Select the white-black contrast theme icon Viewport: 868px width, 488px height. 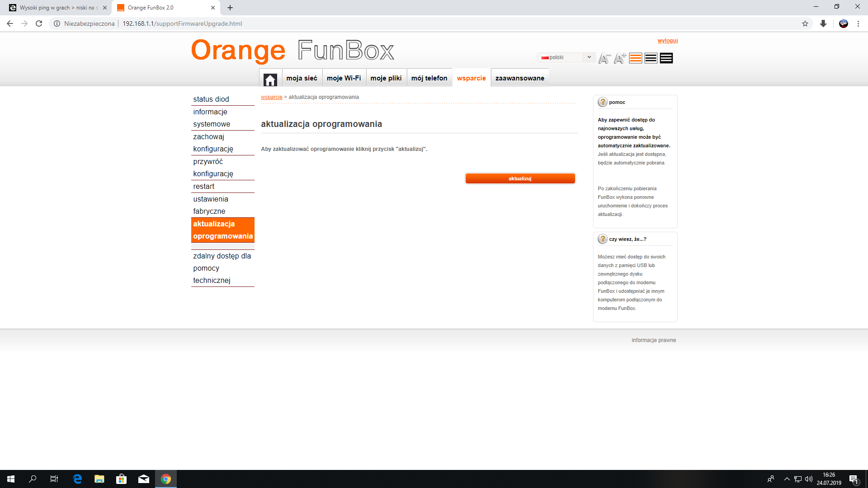651,58
